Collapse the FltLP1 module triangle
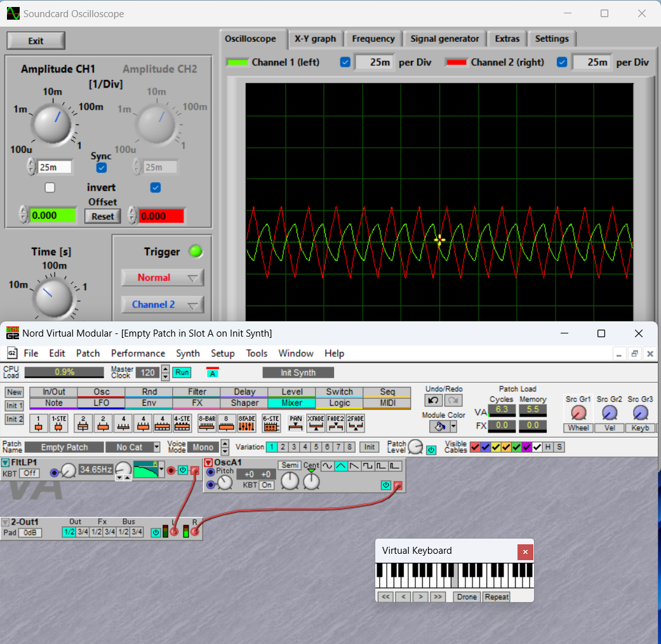Screen dimensions: 661x644 (x=5, y=462)
